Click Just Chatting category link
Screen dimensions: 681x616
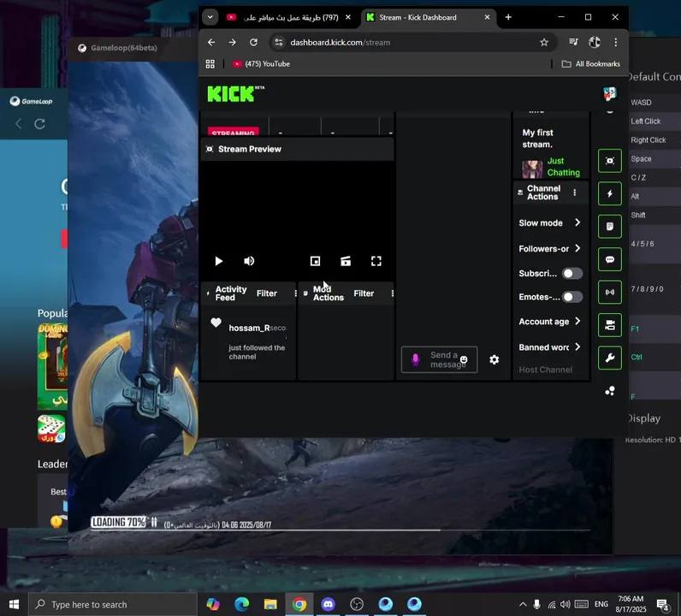point(563,167)
